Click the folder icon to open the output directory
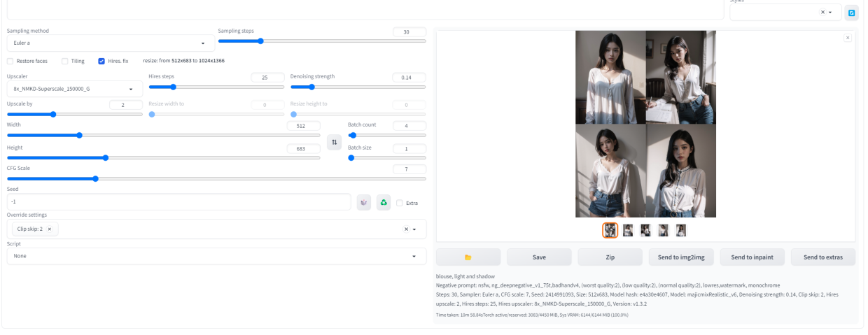Screen dimensions: 868x335 point(468,257)
